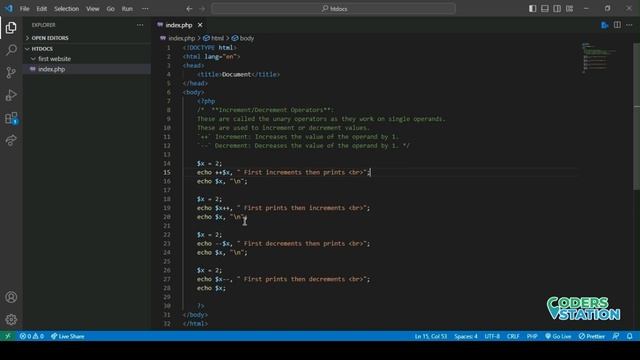
Task: Toggle the secondary side bar layout icon
Action: [x=557, y=9]
